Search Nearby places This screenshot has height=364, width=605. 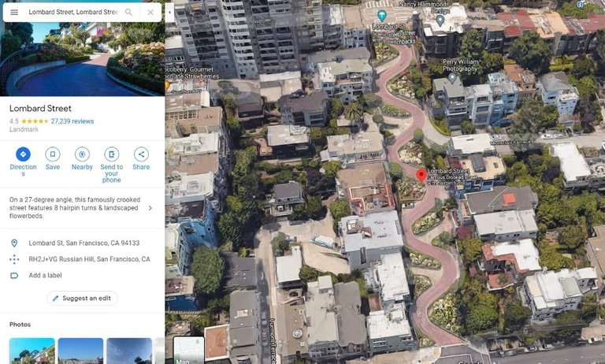coord(82,154)
